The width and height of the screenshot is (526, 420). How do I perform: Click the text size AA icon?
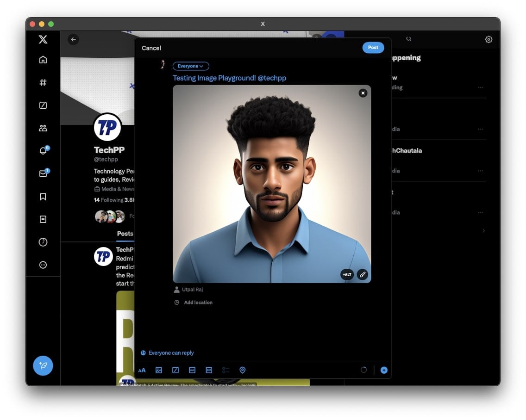[x=142, y=370]
